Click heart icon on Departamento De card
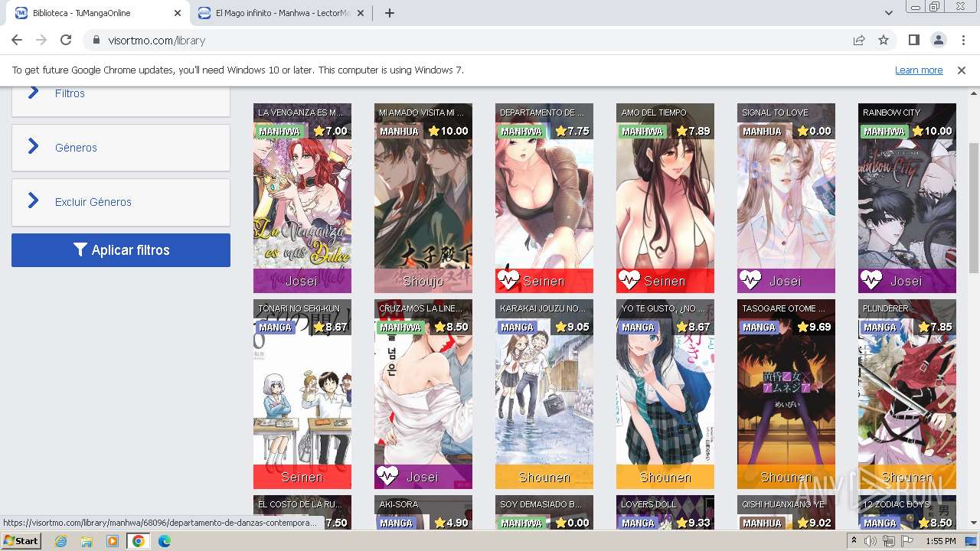Image resolution: width=980 pixels, height=551 pixels. (508, 281)
